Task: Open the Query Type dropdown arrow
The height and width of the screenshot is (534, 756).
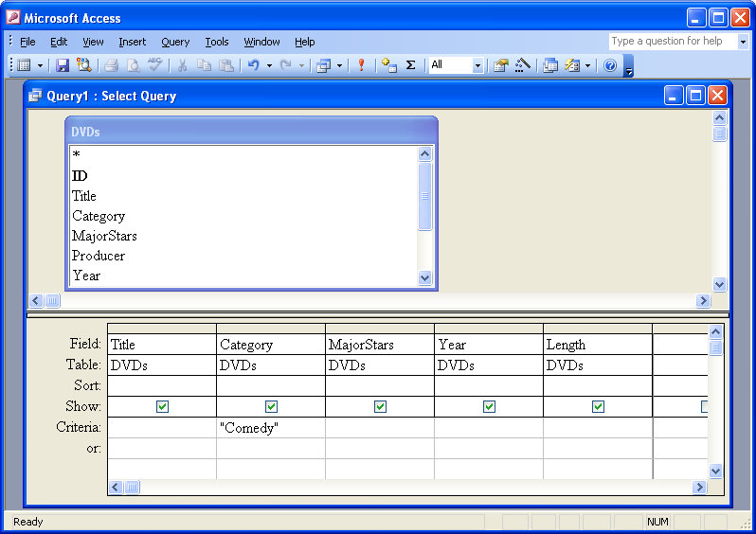Action: pyautogui.click(x=339, y=65)
